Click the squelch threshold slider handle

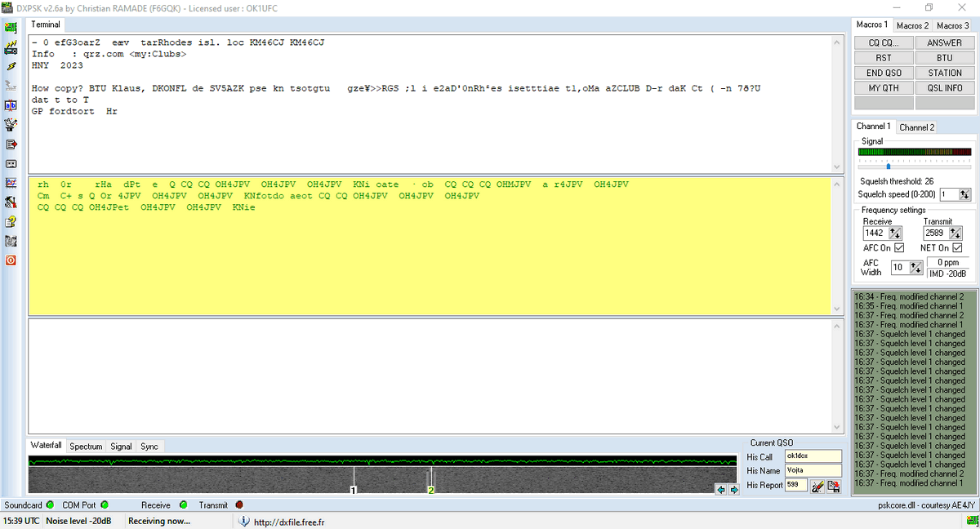pos(888,166)
